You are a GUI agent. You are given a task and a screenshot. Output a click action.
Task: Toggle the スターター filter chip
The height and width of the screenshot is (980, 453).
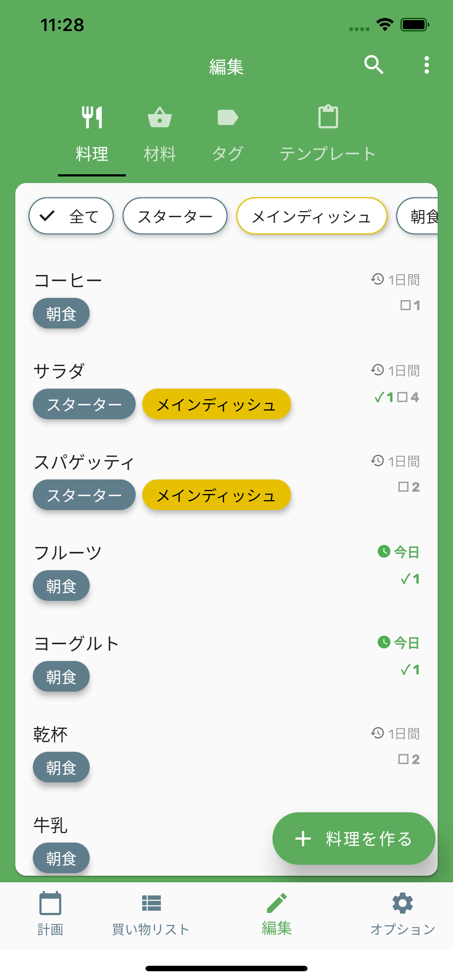coord(175,216)
